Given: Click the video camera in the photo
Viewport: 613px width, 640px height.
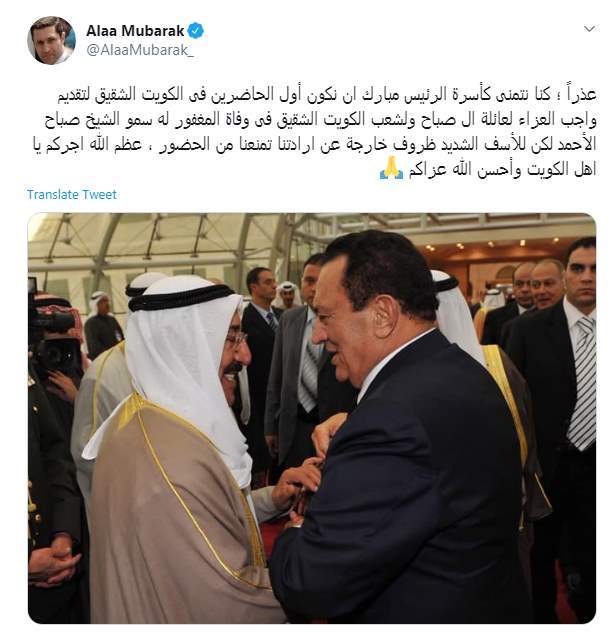Looking at the screenshot, I should tap(55, 341).
